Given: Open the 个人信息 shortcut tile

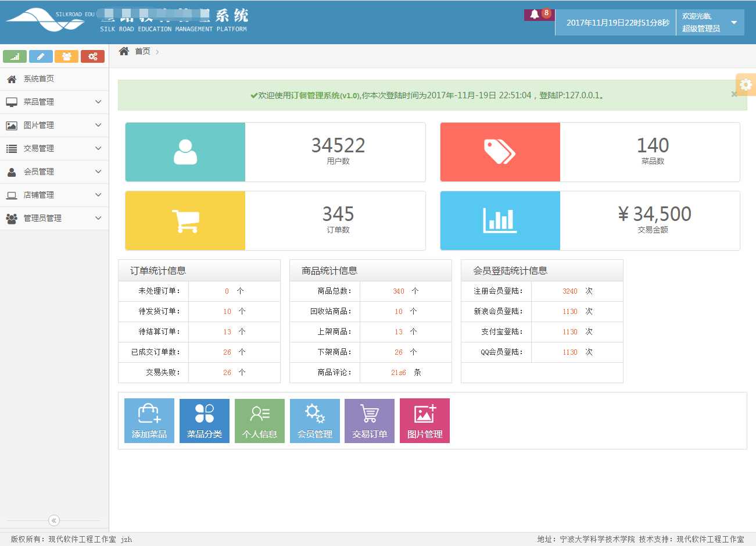Looking at the screenshot, I should tap(260, 420).
